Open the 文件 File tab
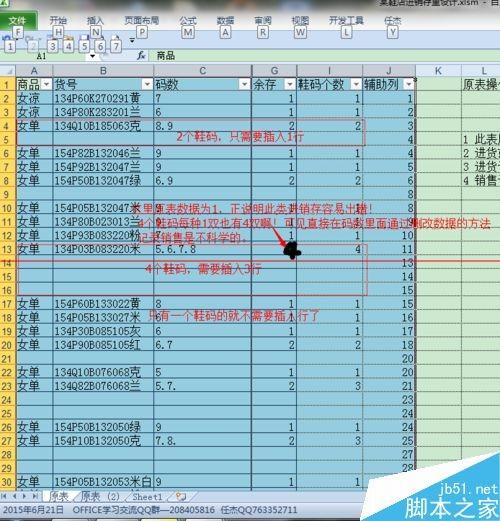 point(18,21)
